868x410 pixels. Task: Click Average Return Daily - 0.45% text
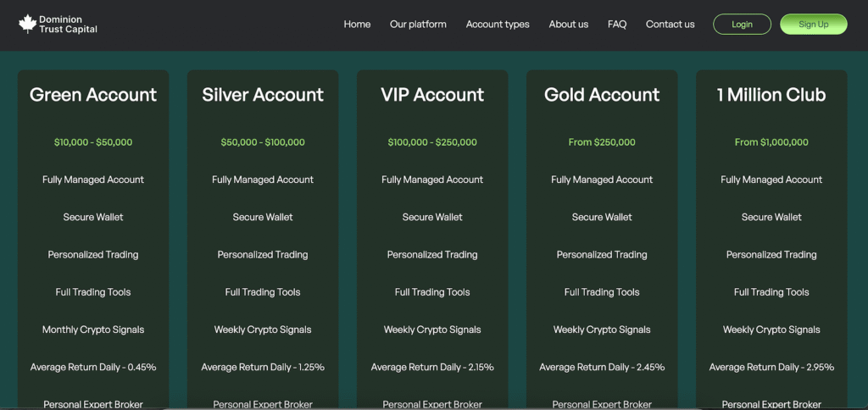[93, 367]
